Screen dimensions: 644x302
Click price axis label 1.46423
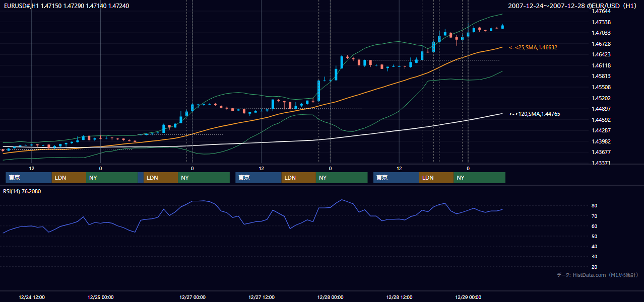(x=602, y=54)
